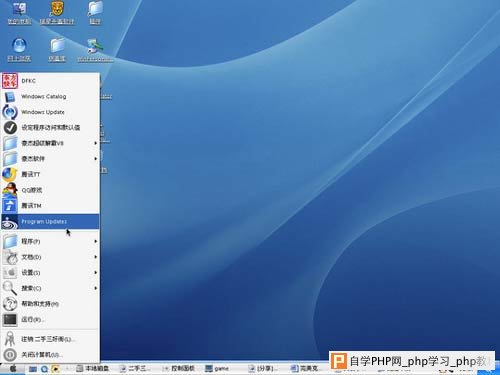Select the closed folder icon beside the globe

pos(57,50)
